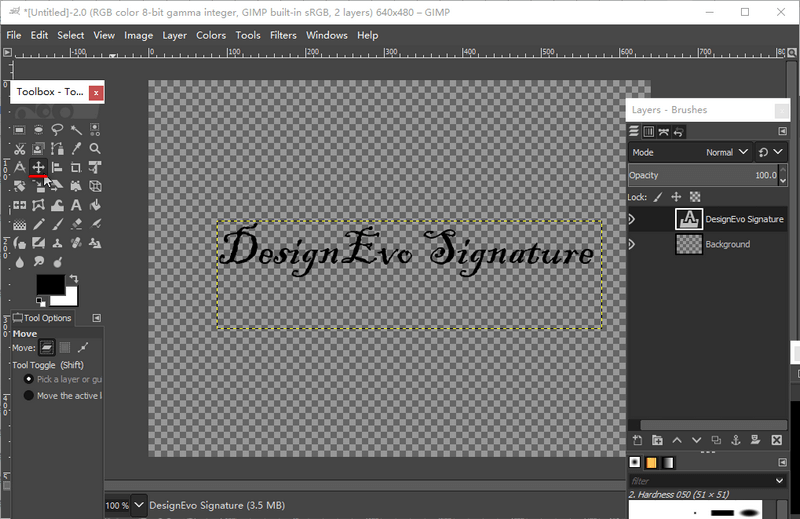Pick the Crop tool in the toolbox
800x519 pixels.
[x=76, y=167]
